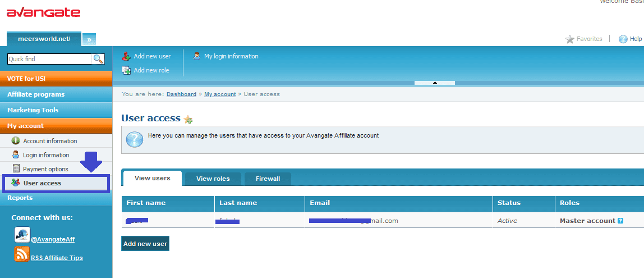
Task: Click the Add new role toolbar link
Action: tap(151, 70)
